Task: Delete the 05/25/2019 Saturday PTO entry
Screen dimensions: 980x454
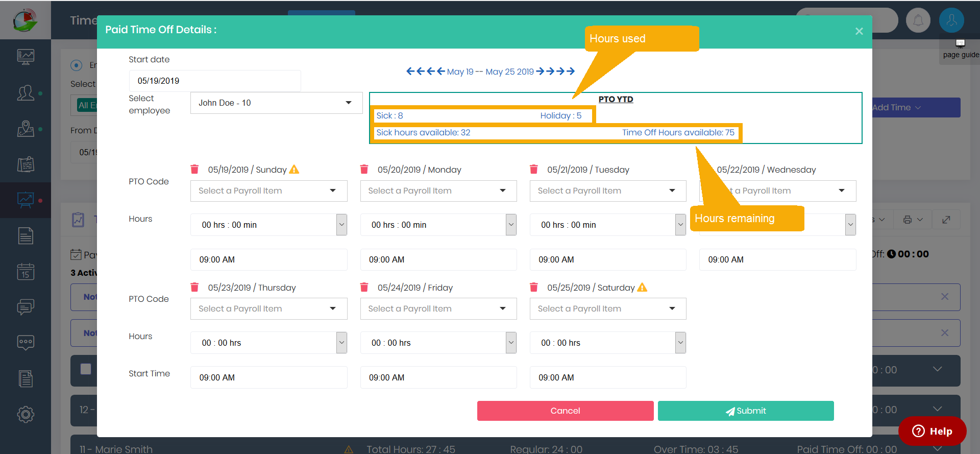Action: pyautogui.click(x=534, y=287)
